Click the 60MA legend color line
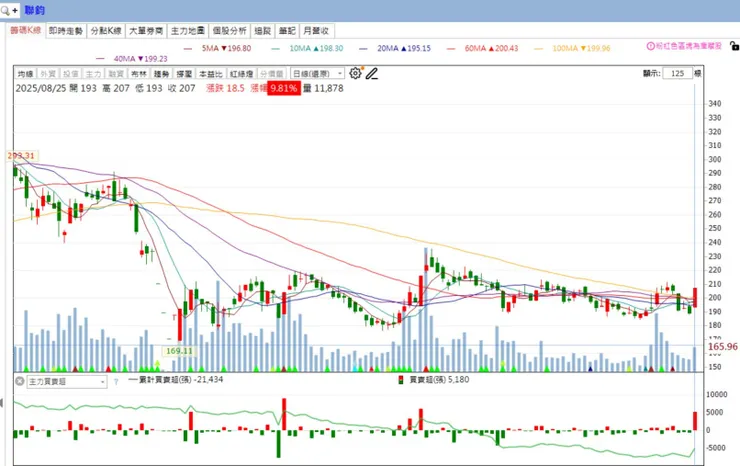Screen dimensions: 740x466 [x=451, y=49]
